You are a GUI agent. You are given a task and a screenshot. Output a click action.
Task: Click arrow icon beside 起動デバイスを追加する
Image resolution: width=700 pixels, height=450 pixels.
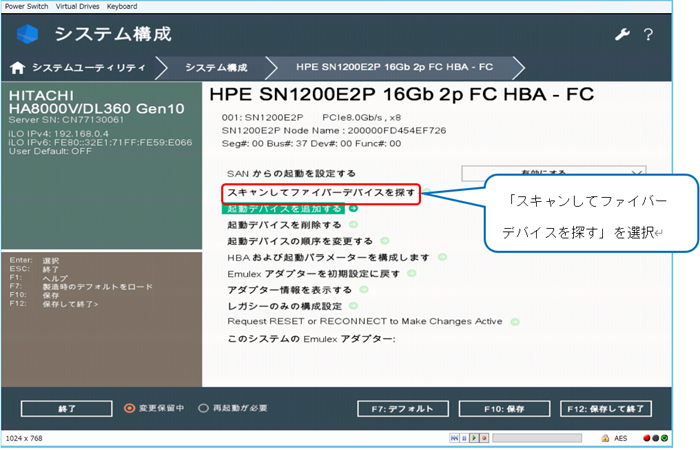coord(354,208)
